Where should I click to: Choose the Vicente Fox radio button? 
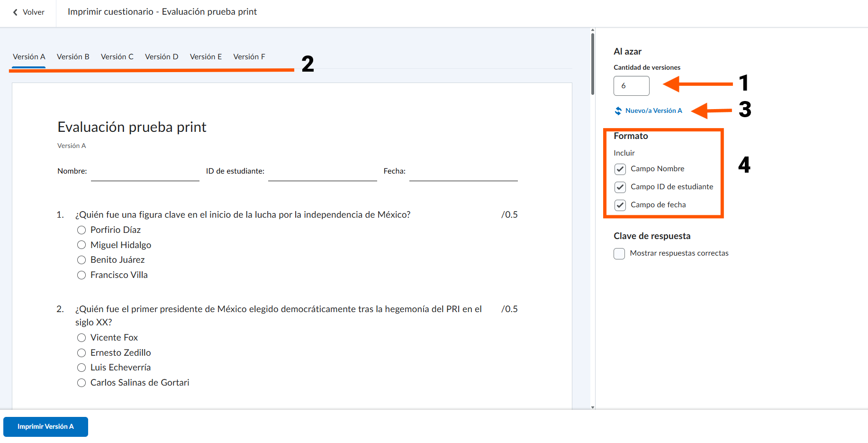coord(81,338)
